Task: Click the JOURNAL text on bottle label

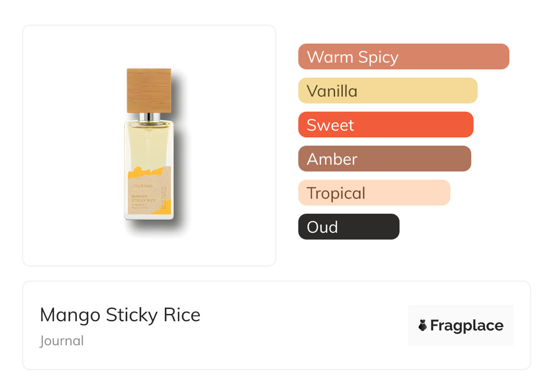Action: tap(142, 186)
